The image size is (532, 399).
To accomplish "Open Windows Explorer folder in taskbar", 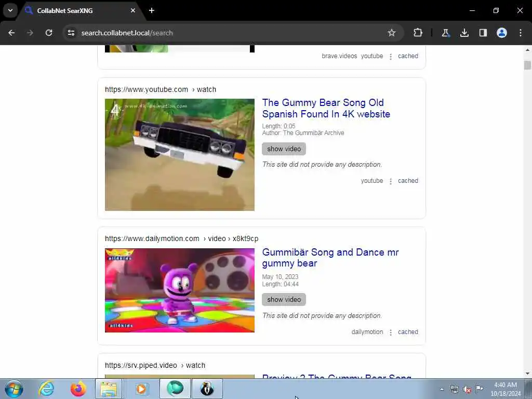I will pos(109,389).
